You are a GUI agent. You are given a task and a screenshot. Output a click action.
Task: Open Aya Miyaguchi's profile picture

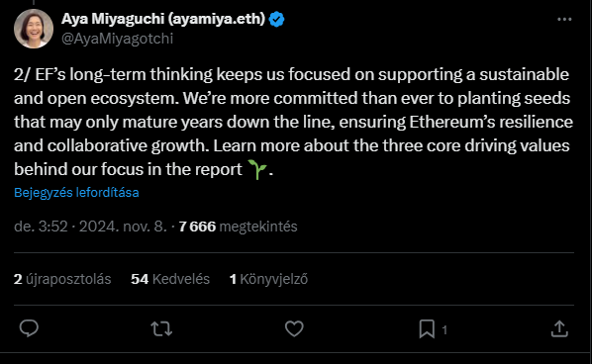[x=34, y=29]
